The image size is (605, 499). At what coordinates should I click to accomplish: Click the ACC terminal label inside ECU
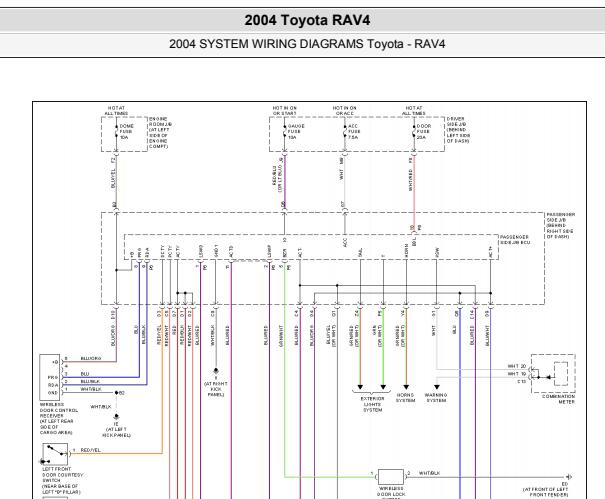345,242
